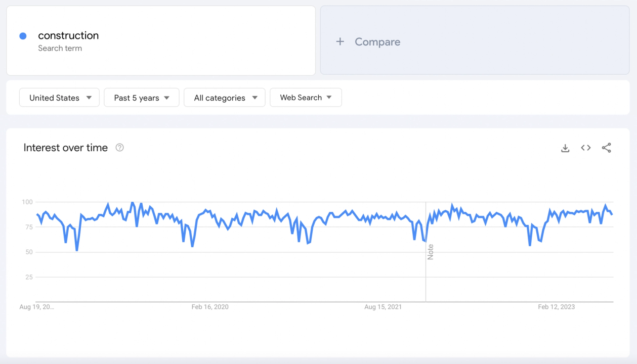Click the truncated Aug 19 axis label
Viewport: 637px width, 364px height.
click(x=36, y=307)
